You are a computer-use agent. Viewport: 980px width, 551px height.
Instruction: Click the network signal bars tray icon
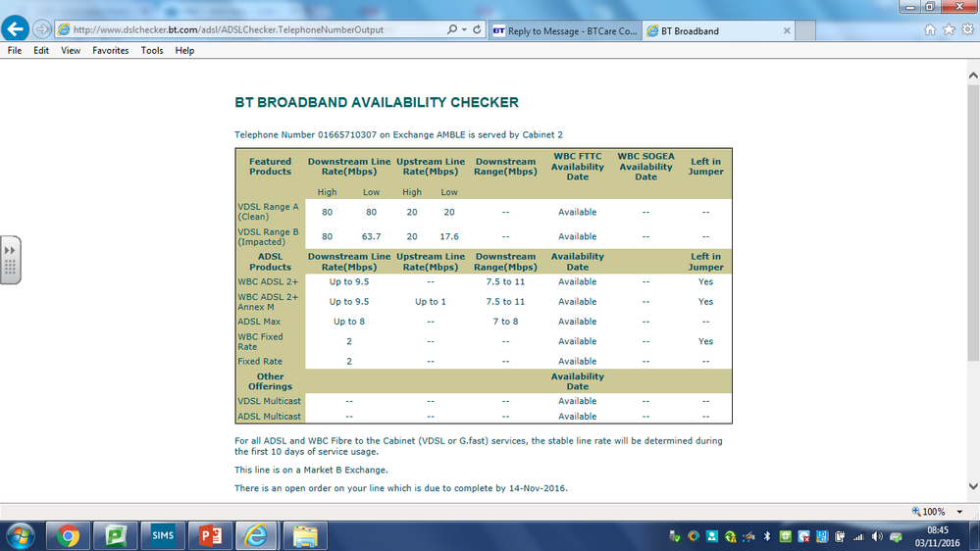(858, 536)
